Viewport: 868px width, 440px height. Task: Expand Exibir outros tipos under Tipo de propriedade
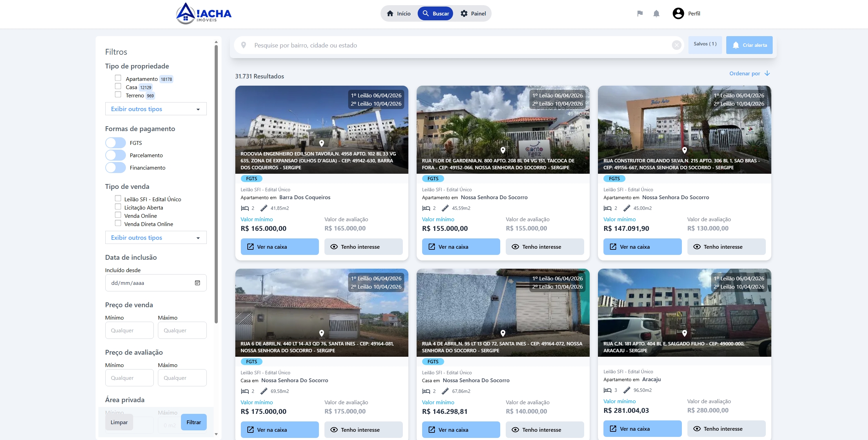156,109
